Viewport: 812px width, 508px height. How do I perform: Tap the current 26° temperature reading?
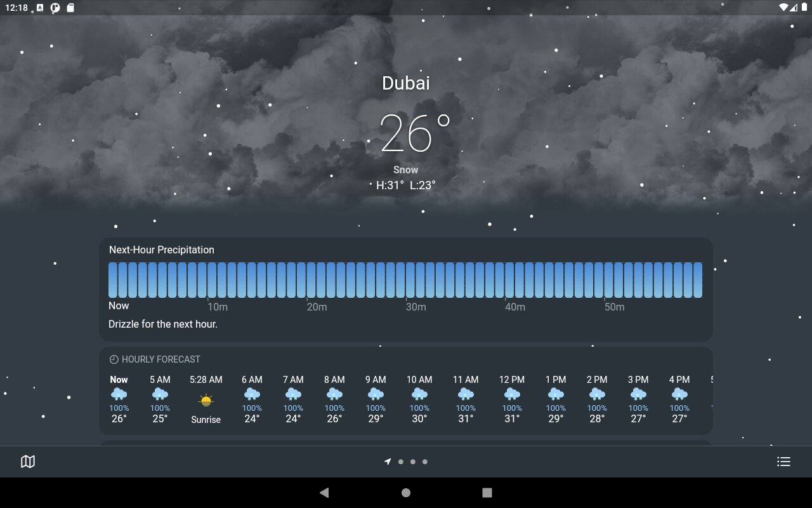(x=415, y=133)
